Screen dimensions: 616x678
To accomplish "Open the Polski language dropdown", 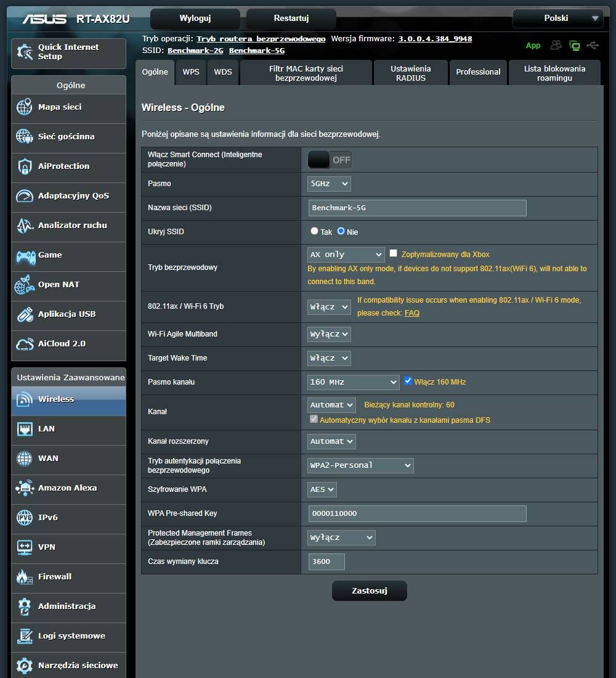I will pos(557,18).
